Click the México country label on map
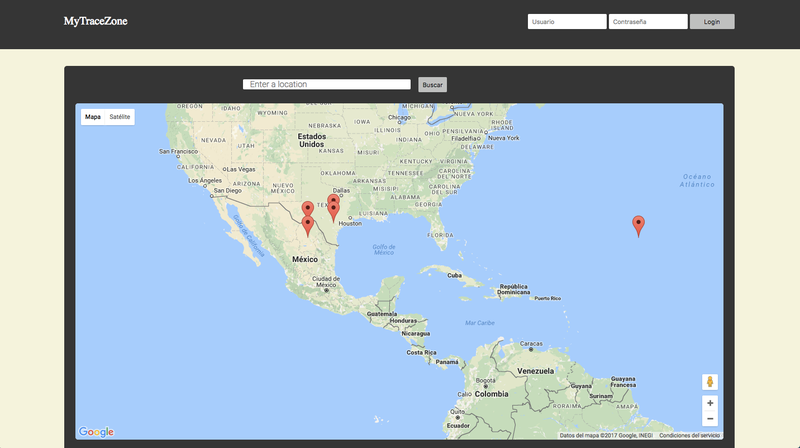The image size is (800, 448). [x=305, y=259]
